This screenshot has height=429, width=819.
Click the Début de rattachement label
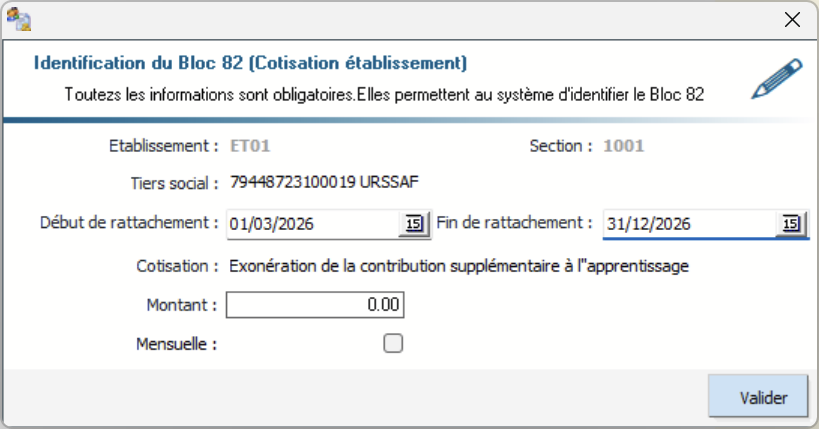point(130,222)
